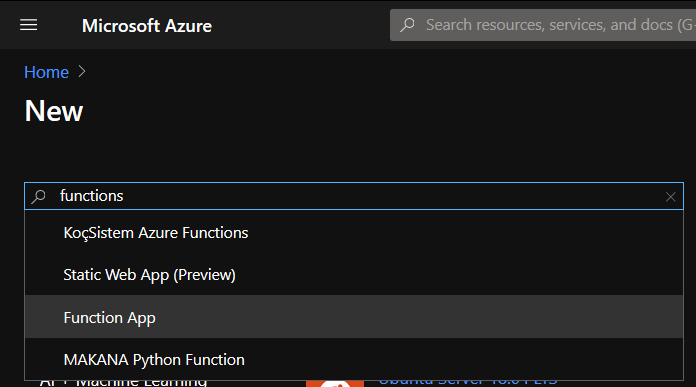
Task: Click the magnifier icon in top search bar
Action: click(x=407, y=25)
